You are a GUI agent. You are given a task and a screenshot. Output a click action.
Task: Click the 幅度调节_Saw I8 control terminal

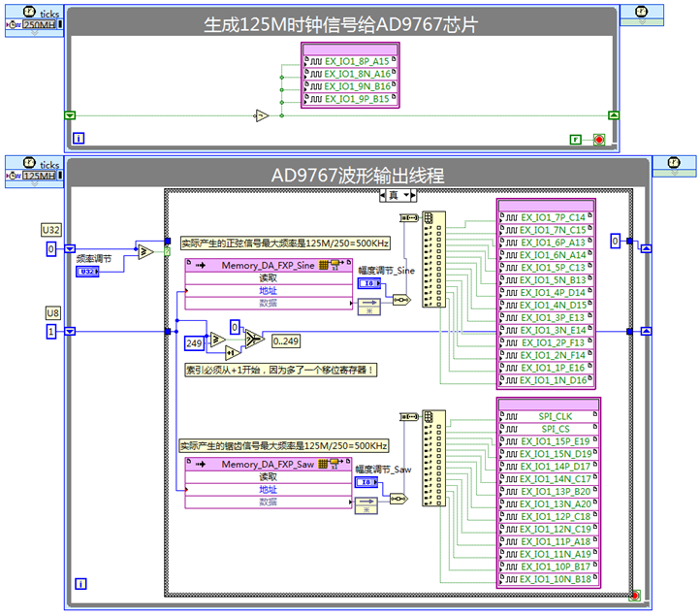pyautogui.click(x=366, y=482)
